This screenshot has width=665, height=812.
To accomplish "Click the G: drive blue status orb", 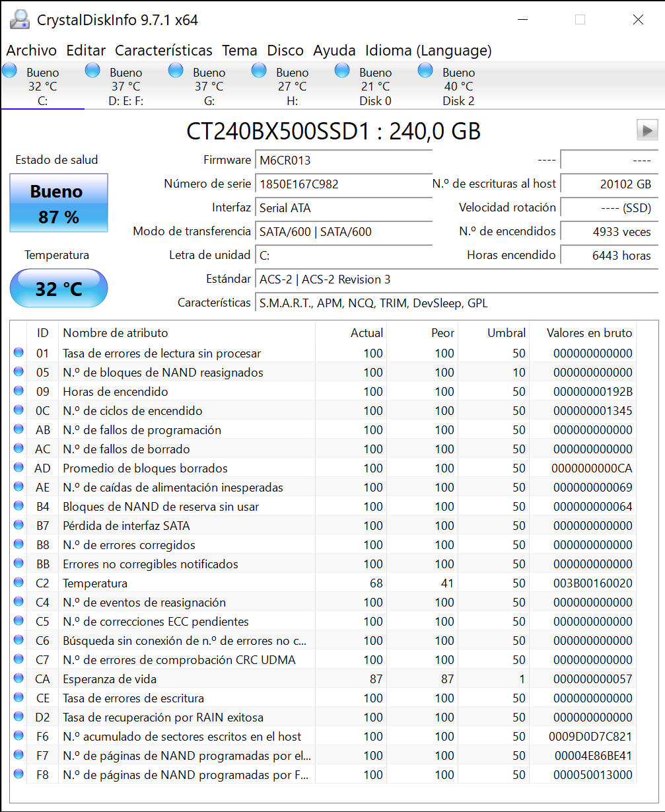I will click(x=176, y=71).
